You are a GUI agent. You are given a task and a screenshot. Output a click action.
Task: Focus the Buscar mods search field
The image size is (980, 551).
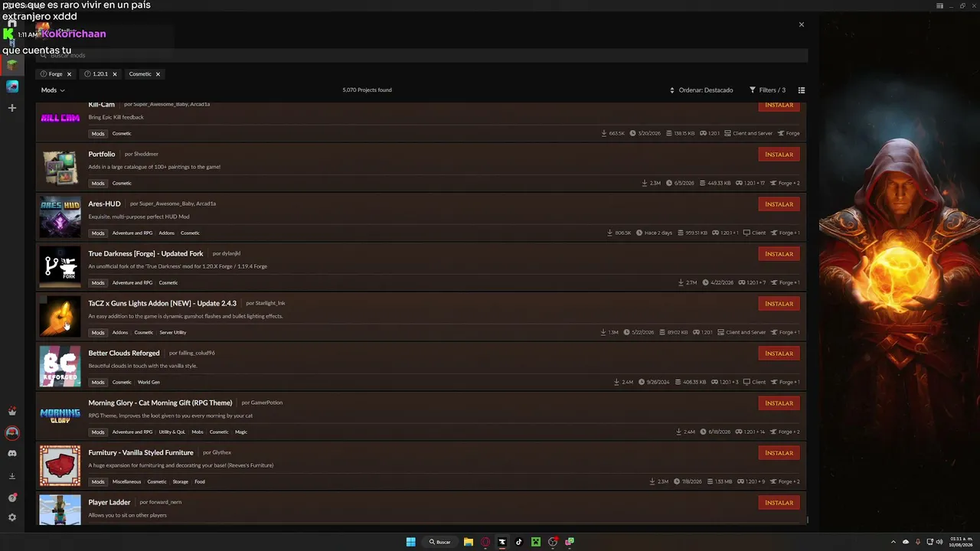pyautogui.click(x=421, y=55)
